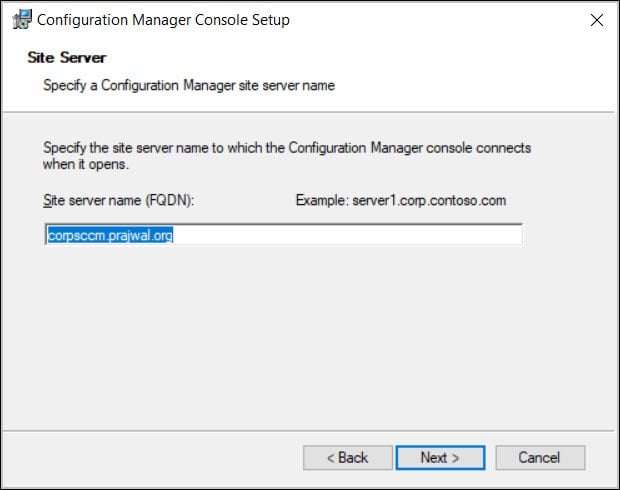The width and height of the screenshot is (620, 490).
Task: Click the 'Specify the site server name to which' paragraph
Action: click(287, 156)
